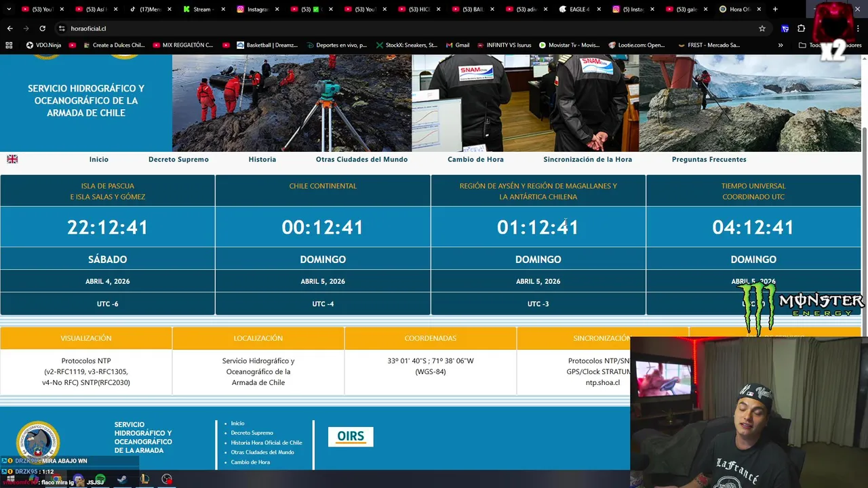The image size is (868, 488).
Task: Open the Preguntas Frecuentes menu item
Action: pyautogui.click(x=709, y=159)
